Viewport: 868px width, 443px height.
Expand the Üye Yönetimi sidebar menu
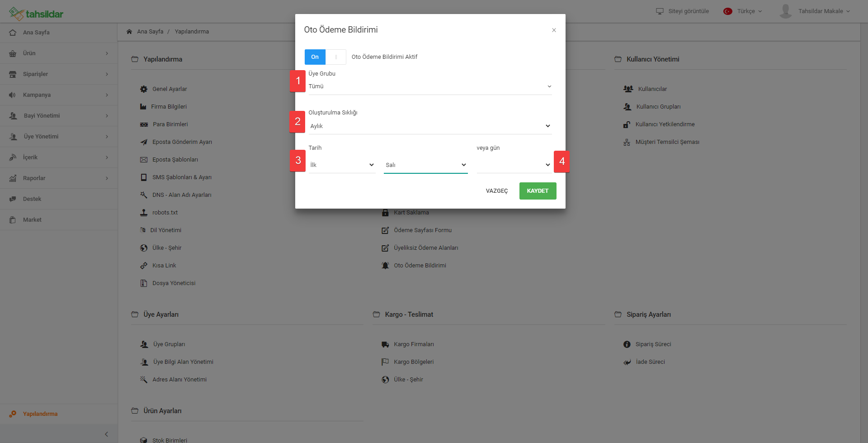[59, 137]
